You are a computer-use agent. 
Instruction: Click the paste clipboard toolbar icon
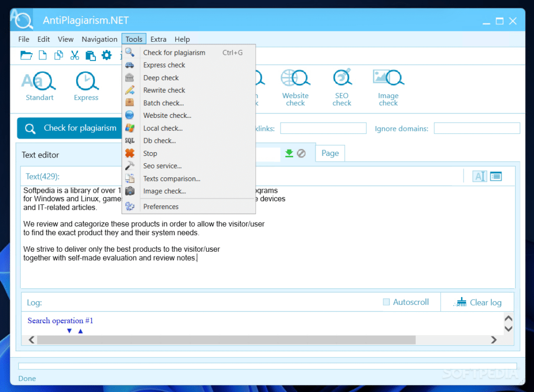click(x=91, y=55)
